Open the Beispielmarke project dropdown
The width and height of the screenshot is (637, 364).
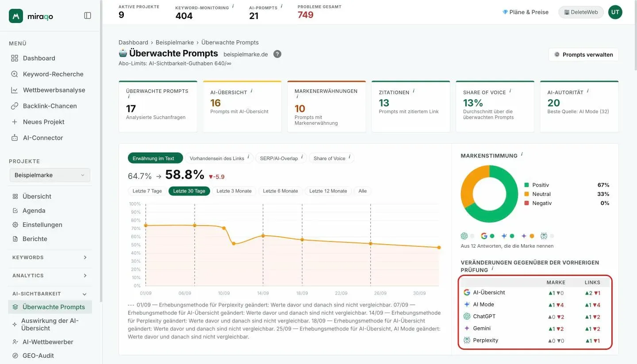50,175
